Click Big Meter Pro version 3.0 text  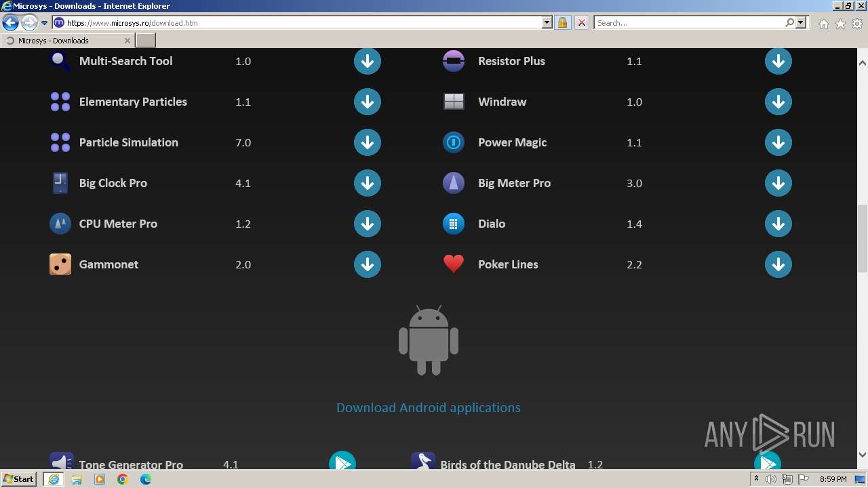pyautogui.click(x=635, y=183)
